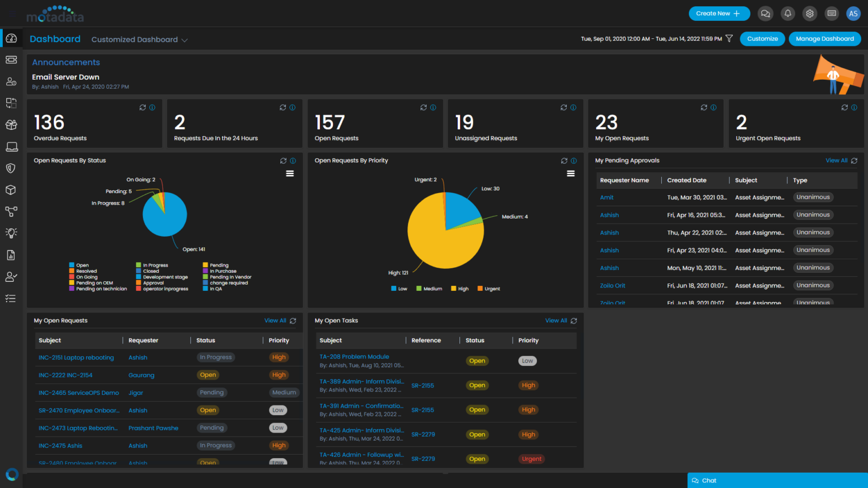The width and height of the screenshot is (868, 488).
Task: Click the Create New button
Action: point(719,13)
